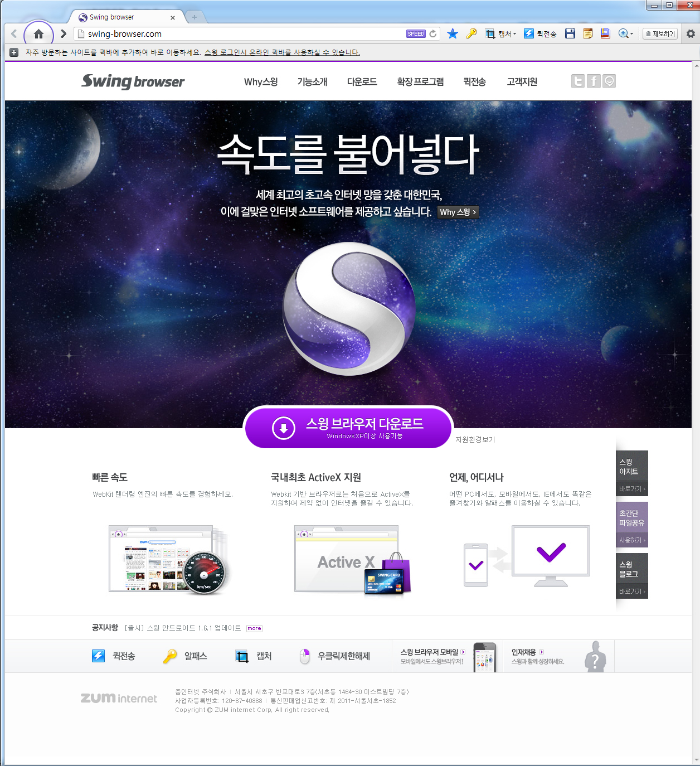Click the phone and monitor sync illustration

pyautogui.click(x=527, y=556)
